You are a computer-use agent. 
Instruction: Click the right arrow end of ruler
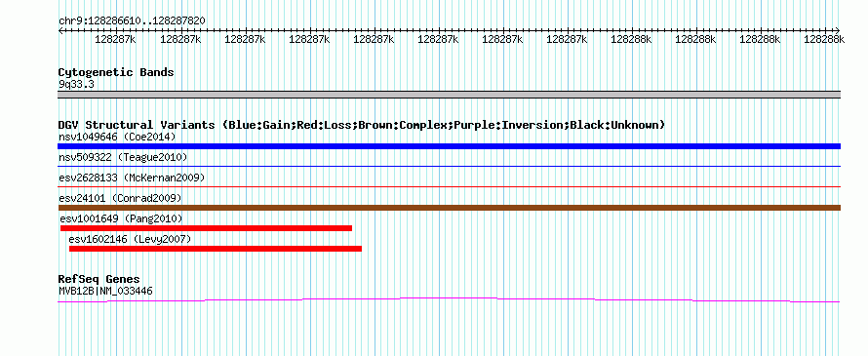[x=838, y=30]
